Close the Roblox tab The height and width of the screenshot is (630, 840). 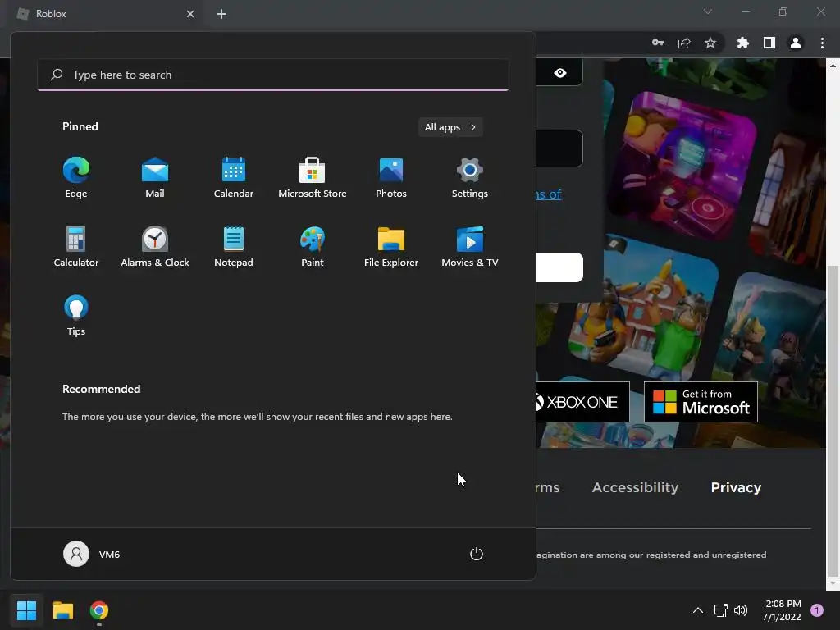(x=190, y=14)
